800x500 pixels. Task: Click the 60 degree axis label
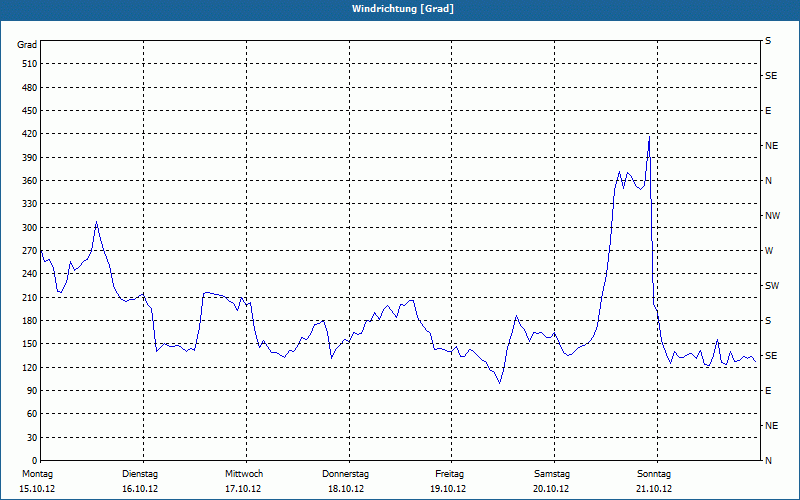pyautogui.click(x=32, y=414)
